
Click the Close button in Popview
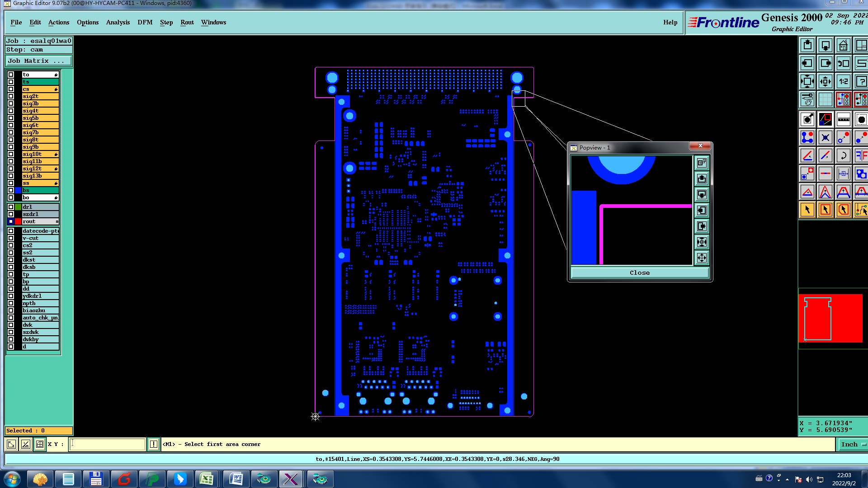[x=639, y=272]
